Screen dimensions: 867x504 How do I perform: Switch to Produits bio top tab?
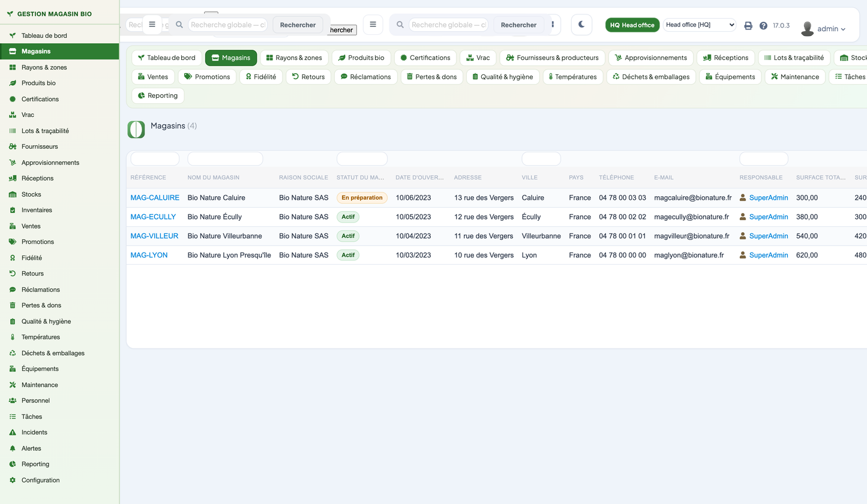tap(361, 58)
